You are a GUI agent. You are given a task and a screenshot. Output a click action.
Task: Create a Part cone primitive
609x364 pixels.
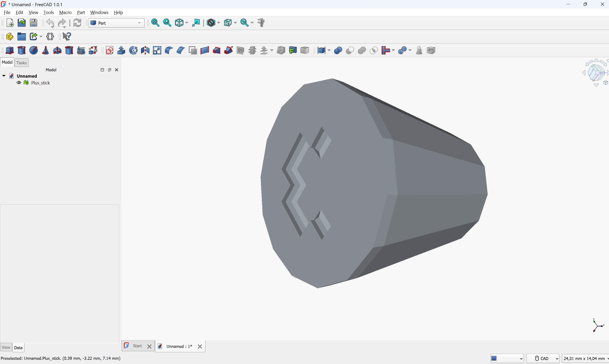click(x=46, y=50)
